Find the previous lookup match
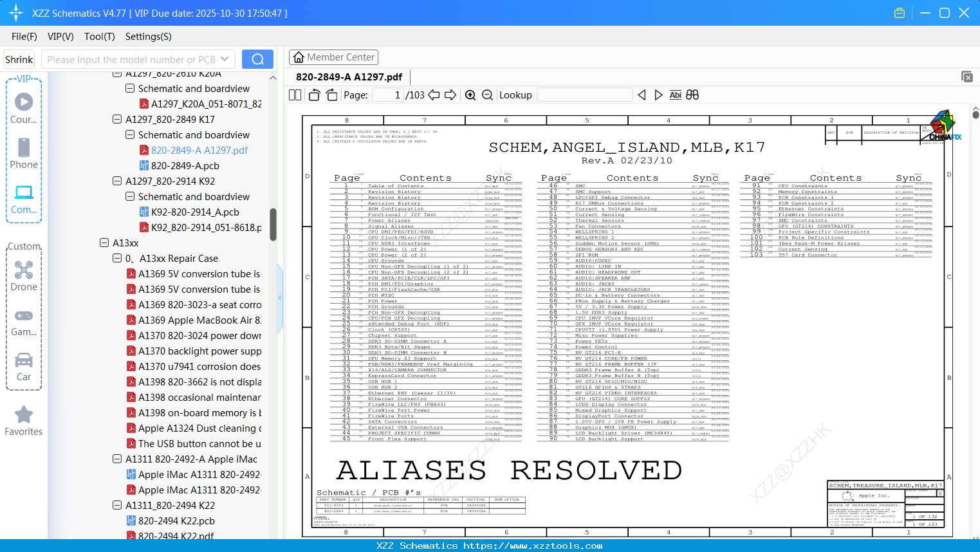 642,95
